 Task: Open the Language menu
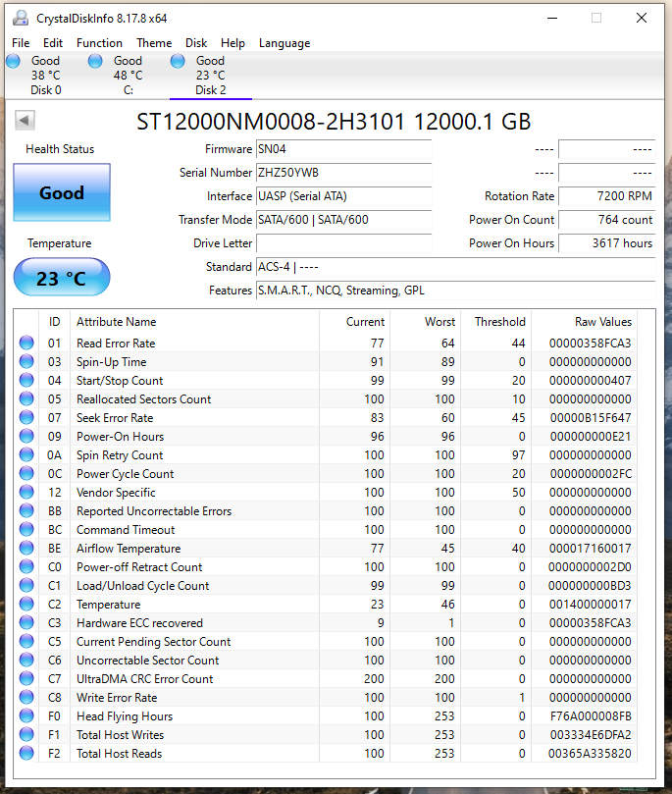coord(284,43)
